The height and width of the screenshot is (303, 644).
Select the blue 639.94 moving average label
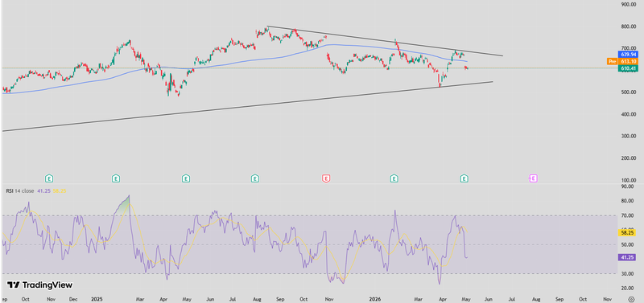click(x=629, y=54)
